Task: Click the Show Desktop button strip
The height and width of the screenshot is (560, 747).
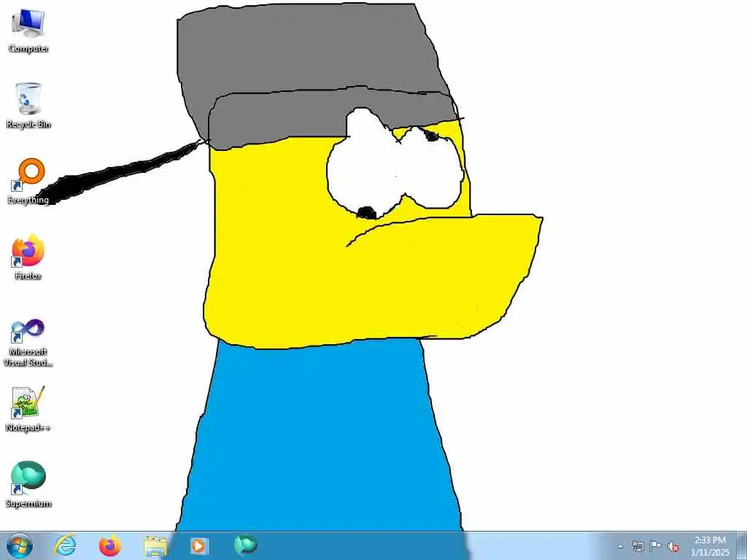Action: 742,545
